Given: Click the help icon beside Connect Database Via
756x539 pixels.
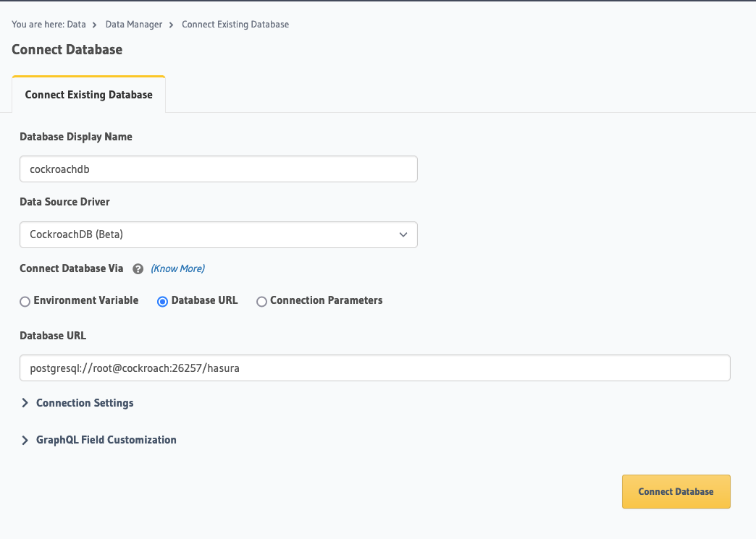Looking at the screenshot, I should (x=138, y=268).
